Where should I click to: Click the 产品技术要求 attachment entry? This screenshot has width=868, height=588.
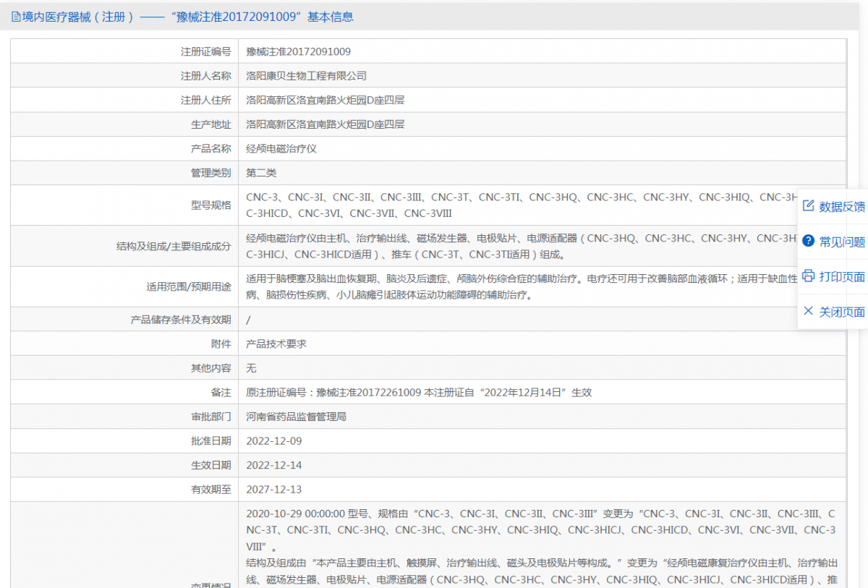277,343
